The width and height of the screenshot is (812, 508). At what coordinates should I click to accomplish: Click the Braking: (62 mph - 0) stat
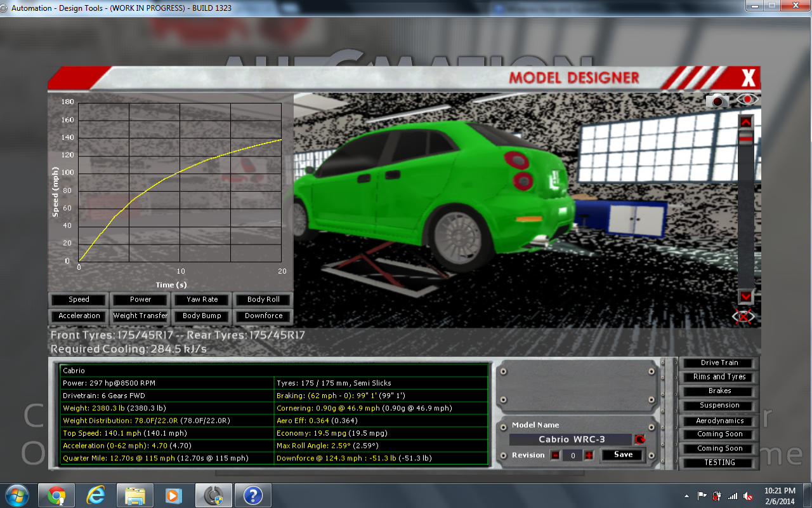coord(381,396)
